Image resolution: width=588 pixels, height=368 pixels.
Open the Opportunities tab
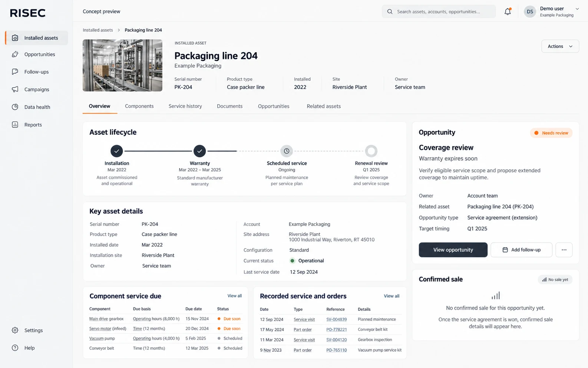(x=274, y=106)
